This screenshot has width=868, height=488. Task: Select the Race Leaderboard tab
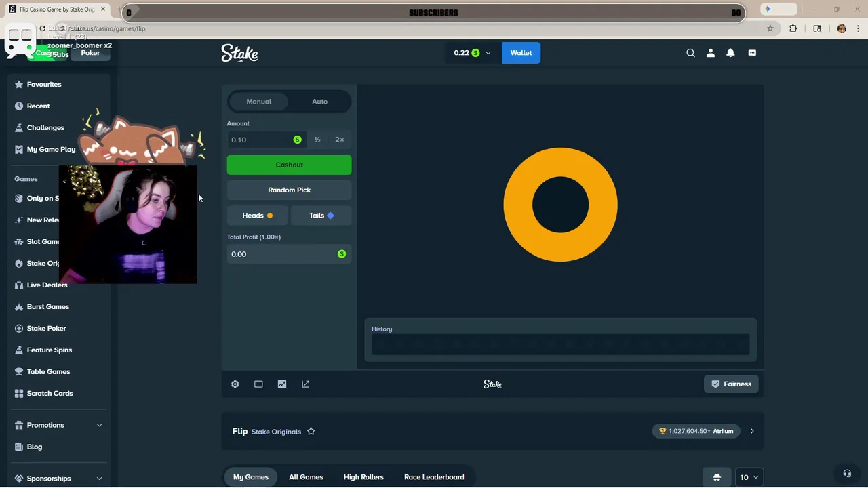(434, 477)
